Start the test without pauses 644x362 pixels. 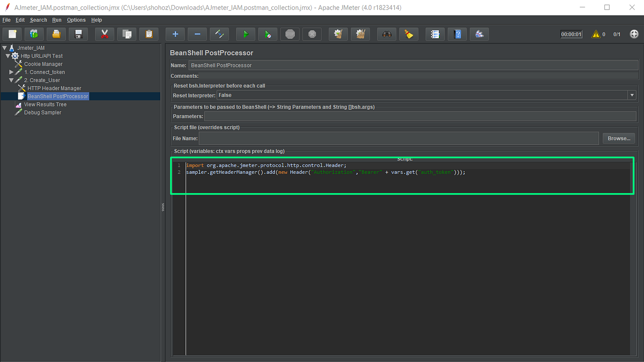point(268,34)
